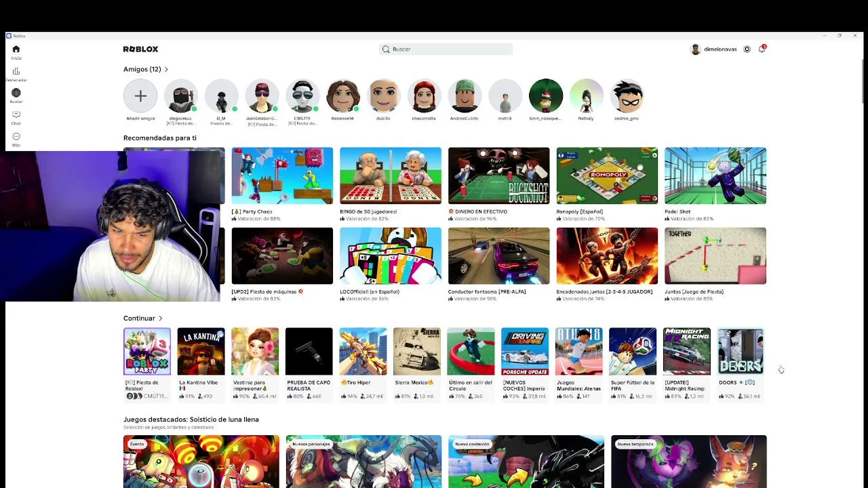Open the Robux balance icon
The width and height of the screenshot is (868, 488).
point(747,49)
